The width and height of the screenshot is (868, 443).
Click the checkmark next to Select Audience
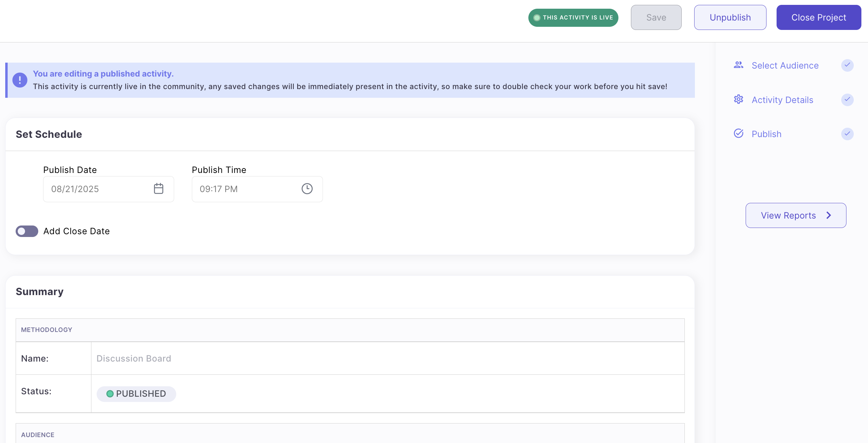coord(848,65)
